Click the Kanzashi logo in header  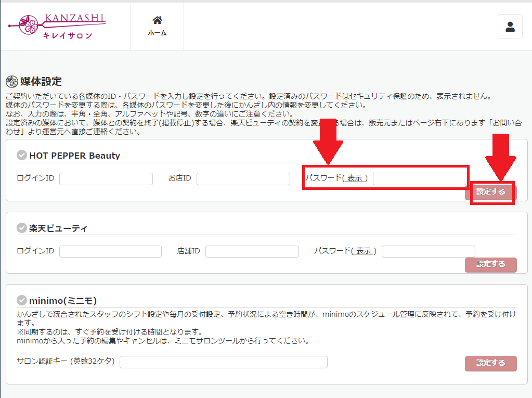pyautogui.click(x=57, y=27)
